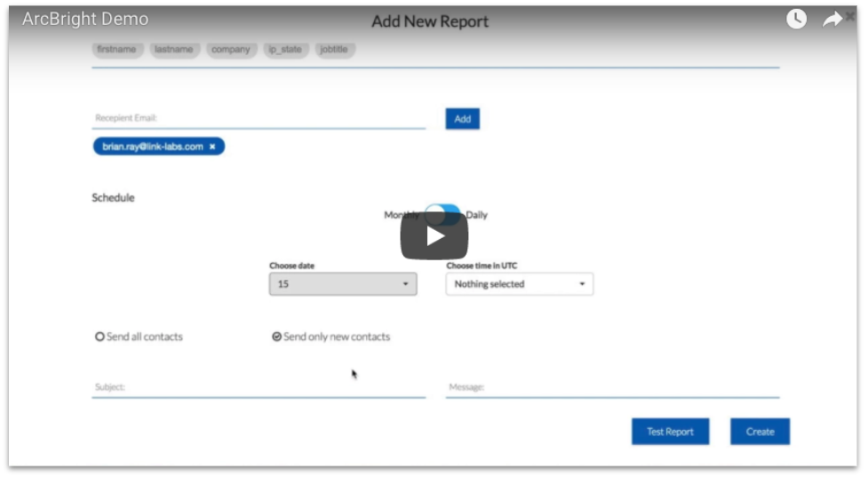This screenshot has height=477, width=868.
Task: Select the lastname field tag
Action: pyautogui.click(x=173, y=50)
